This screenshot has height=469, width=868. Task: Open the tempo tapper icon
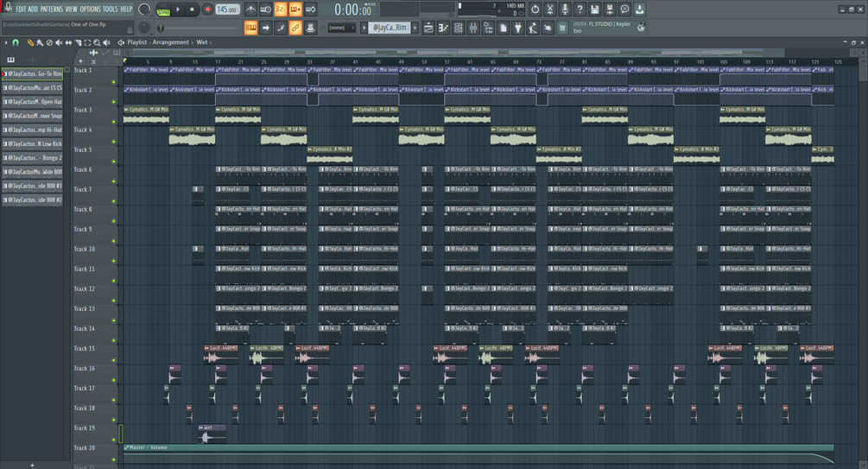point(533,28)
